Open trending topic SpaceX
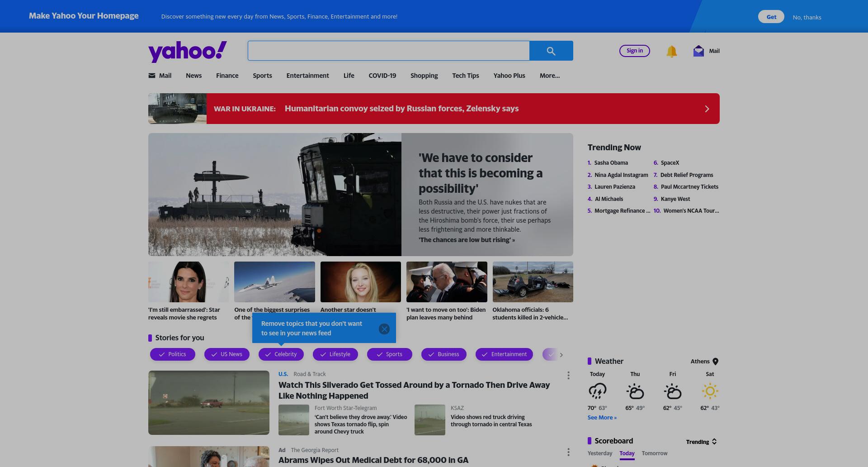868x467 pixels. pos(670,163)
